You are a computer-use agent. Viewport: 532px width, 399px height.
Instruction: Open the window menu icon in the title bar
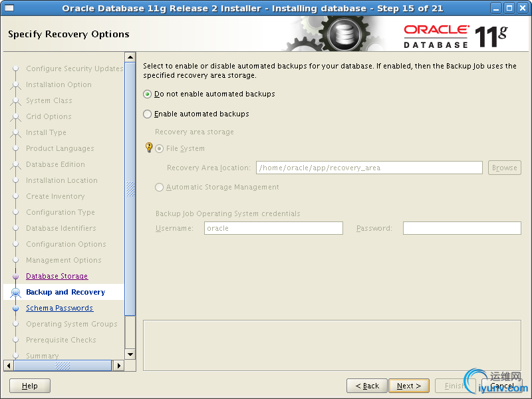[9, 8]
